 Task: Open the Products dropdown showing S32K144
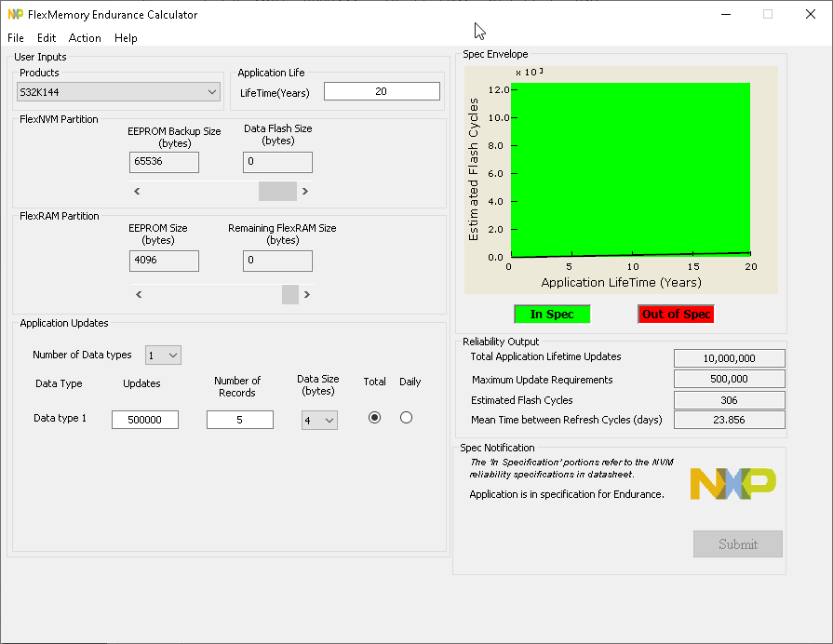click(118, 90)
